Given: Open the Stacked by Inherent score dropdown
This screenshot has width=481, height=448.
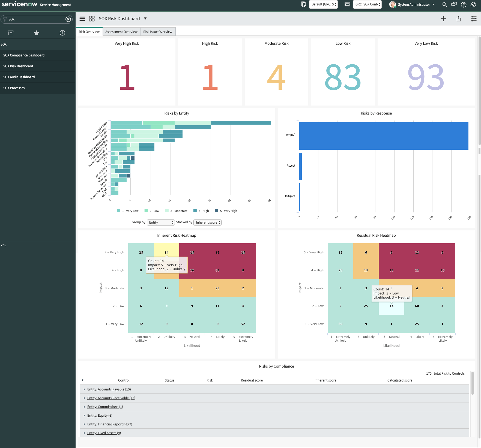Looking at the screenshot, I should tap(207, 223).
